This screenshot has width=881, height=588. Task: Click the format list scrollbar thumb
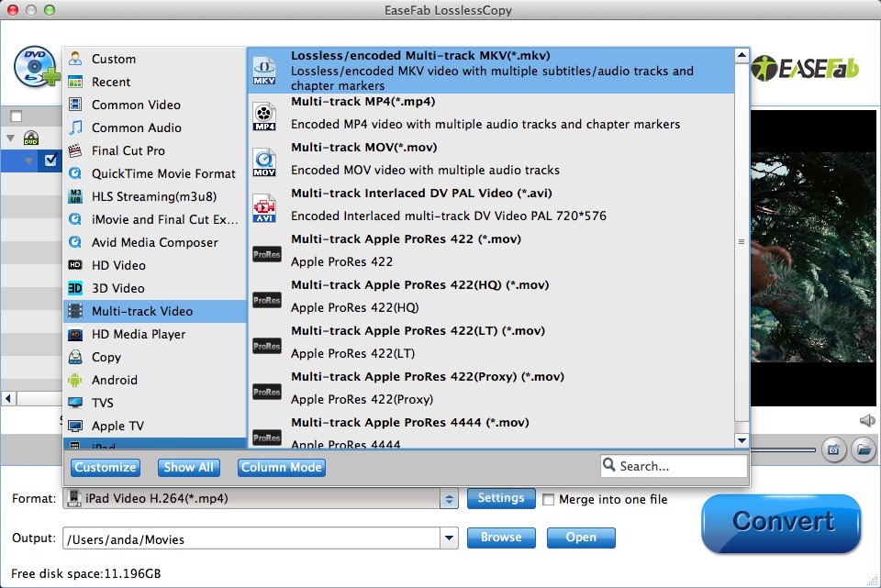click(x=742, y=241)
